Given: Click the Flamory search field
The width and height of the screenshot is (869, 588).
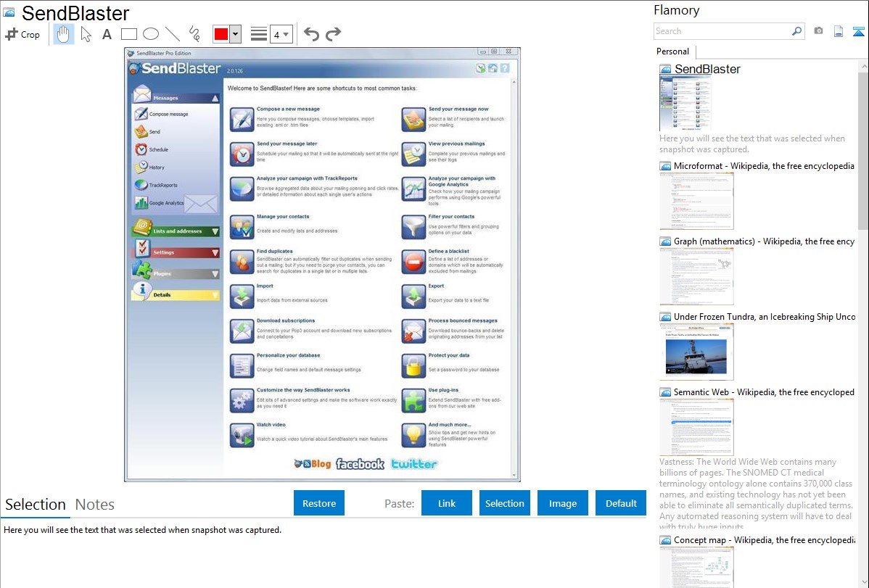Looking at the screenshot, I should 722,31.
